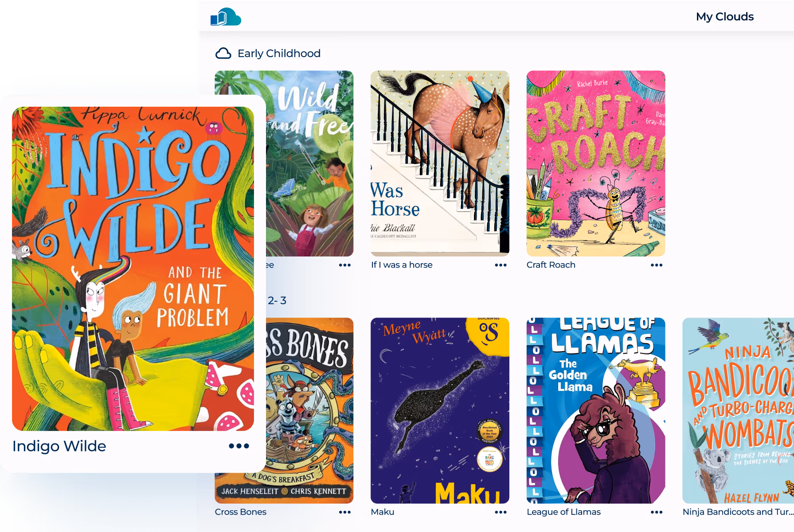Viewport: 794px width, 532px height.
Task: Open the three-dot menu for Wild and Free
Action: click(x=345, y=265)
